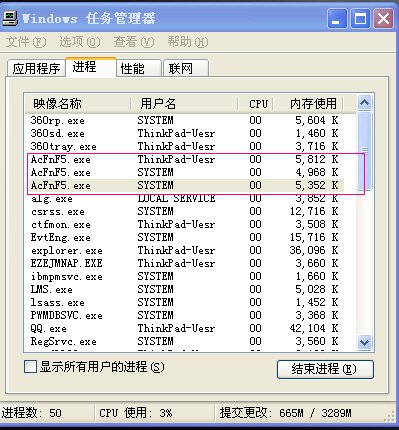Screen dimensions: 399x430
Task: Maximize the Task Manager window
Action: [x=360, y=18]
